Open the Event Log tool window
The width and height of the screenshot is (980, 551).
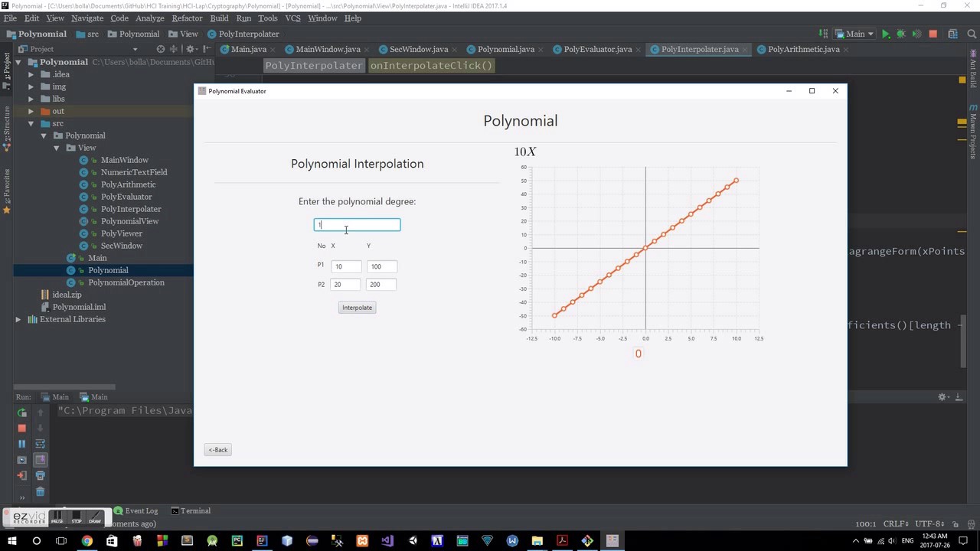click(136, 510)
